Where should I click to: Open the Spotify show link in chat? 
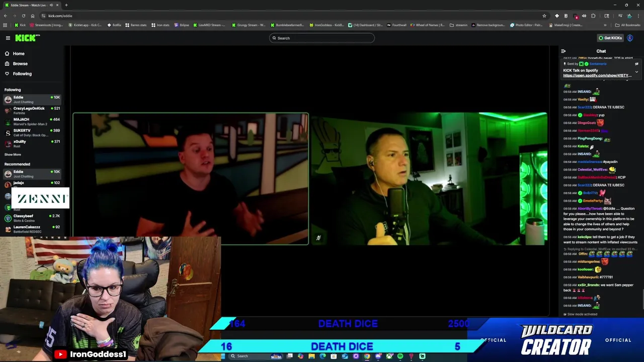click(x=597, y=75)
